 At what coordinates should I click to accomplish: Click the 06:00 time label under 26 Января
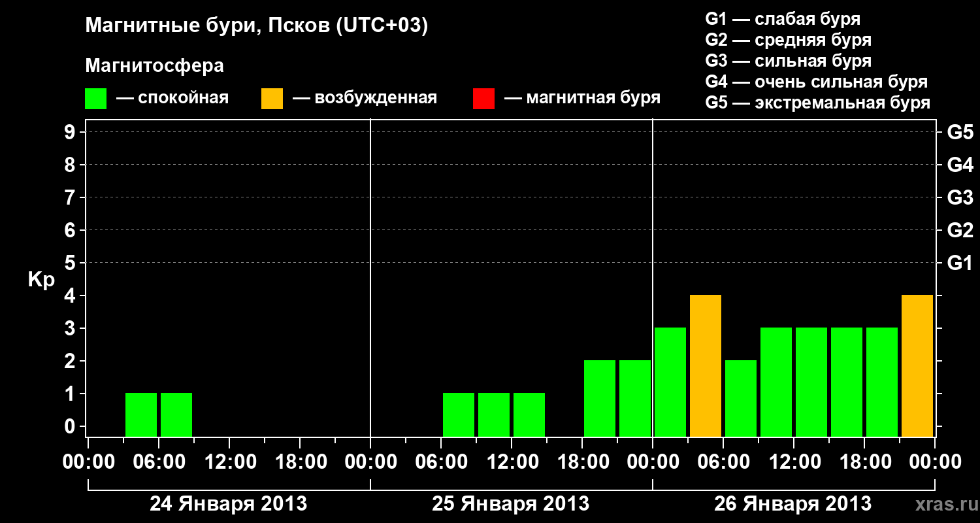pos(723,462)
